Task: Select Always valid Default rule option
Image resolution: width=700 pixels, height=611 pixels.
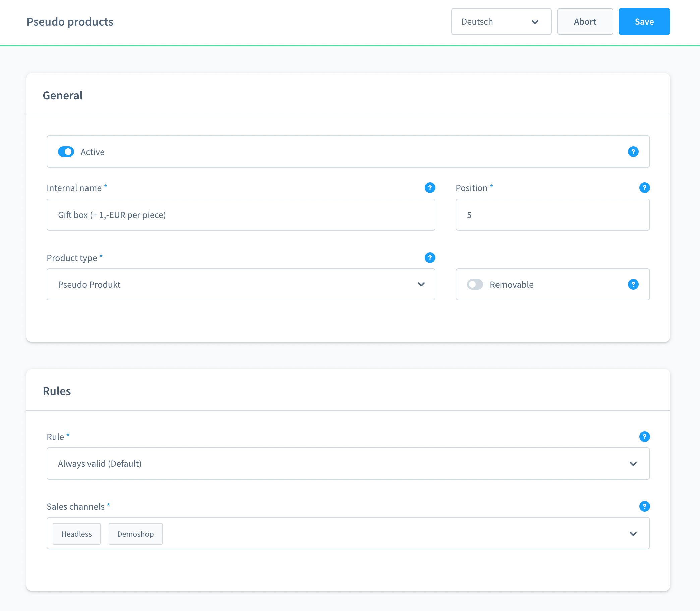Action: 348,463
